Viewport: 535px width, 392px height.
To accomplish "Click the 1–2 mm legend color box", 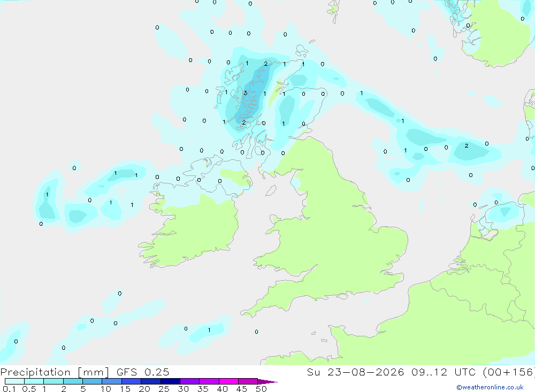I will [53, 381].
